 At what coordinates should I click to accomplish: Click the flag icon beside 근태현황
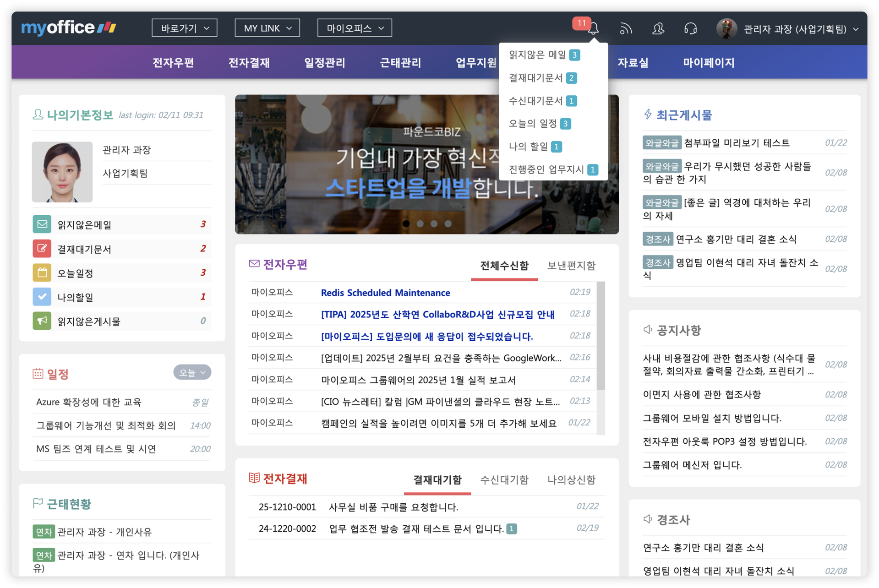(38, 504)
